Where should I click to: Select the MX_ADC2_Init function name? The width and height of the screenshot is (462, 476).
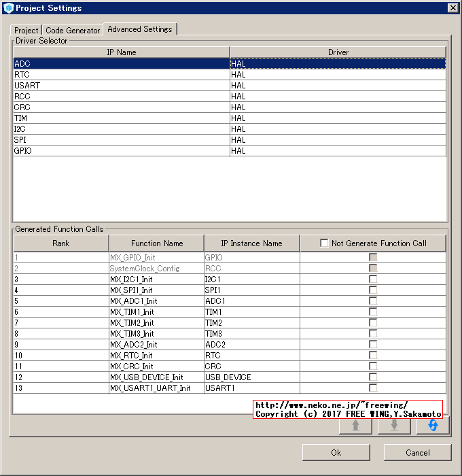[156, 344]
